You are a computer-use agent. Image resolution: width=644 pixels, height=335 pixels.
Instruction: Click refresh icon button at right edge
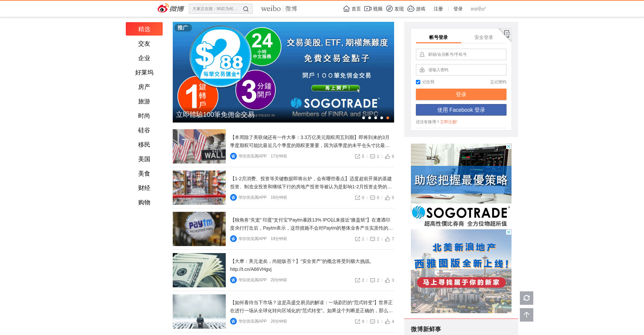[527, 298]
